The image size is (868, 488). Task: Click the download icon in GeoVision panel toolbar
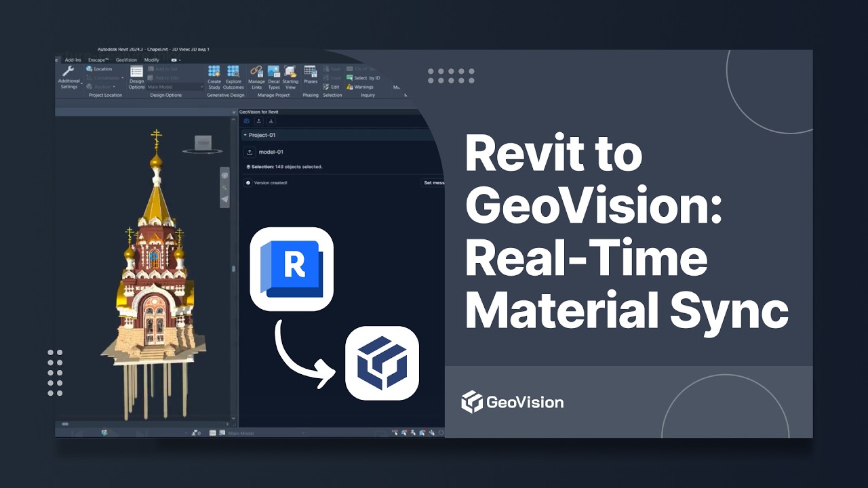click(271, 121)
